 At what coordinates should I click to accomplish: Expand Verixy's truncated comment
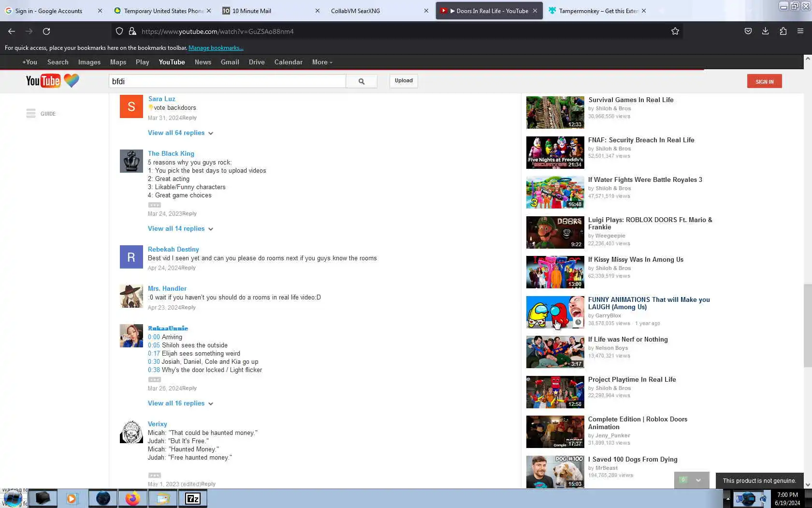point(154,475)
